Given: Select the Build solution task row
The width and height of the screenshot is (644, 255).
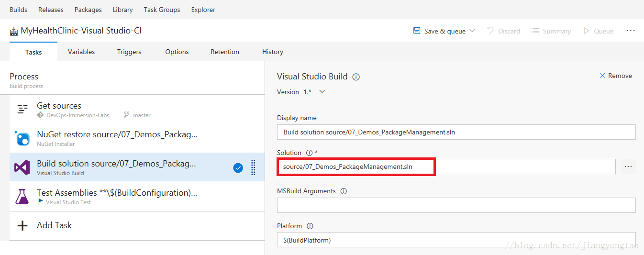Looking at the screenshot, I should 137,167.
